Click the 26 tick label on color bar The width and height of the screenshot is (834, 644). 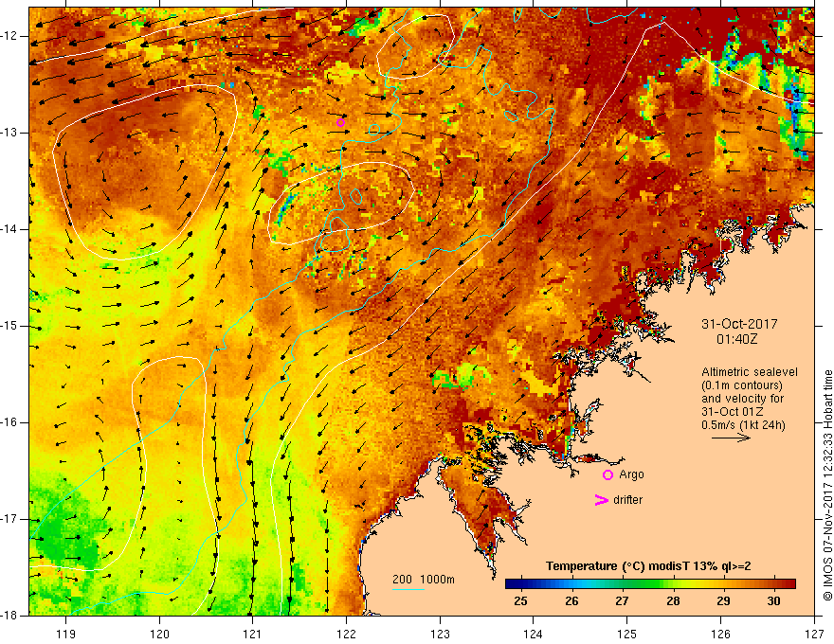coord(571,601)
